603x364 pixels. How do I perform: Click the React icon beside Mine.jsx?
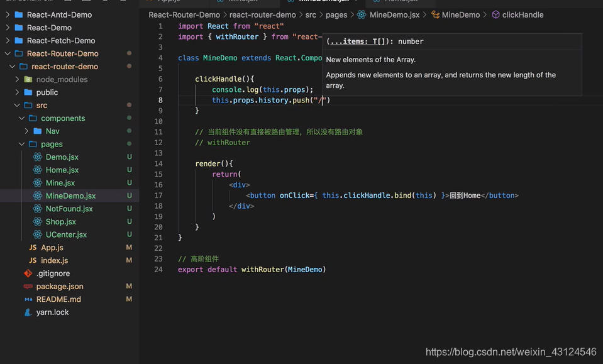click(37, 182)
